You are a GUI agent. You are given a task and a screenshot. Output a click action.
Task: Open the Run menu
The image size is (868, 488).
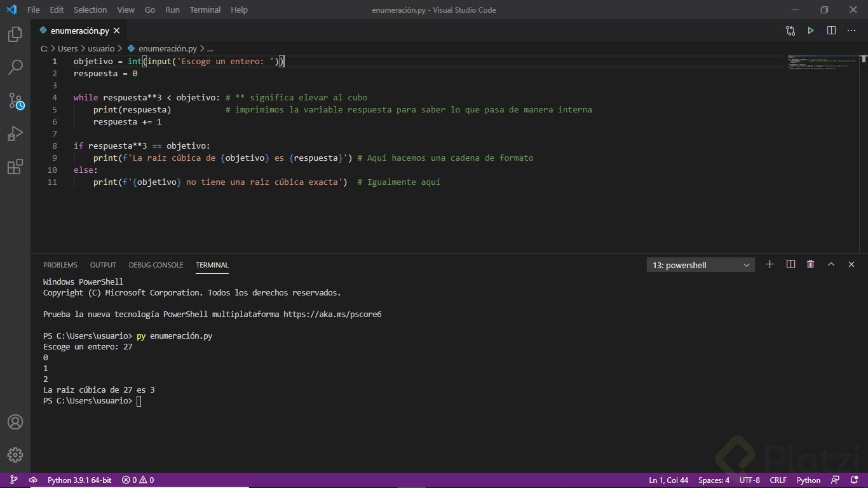click(x=172, y=10)
